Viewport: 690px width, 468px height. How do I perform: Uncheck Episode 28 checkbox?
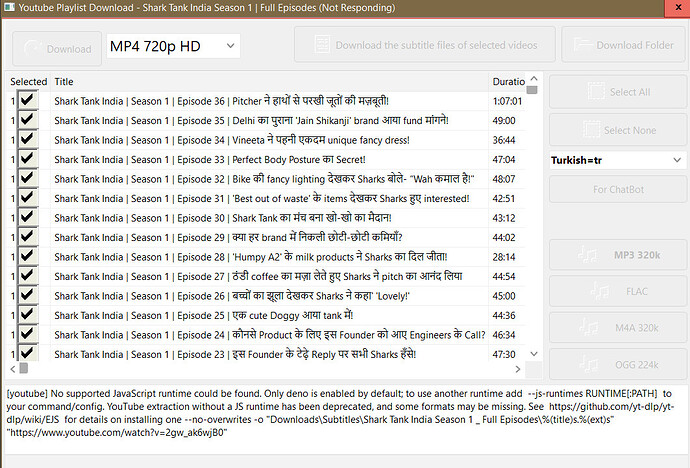27,256
